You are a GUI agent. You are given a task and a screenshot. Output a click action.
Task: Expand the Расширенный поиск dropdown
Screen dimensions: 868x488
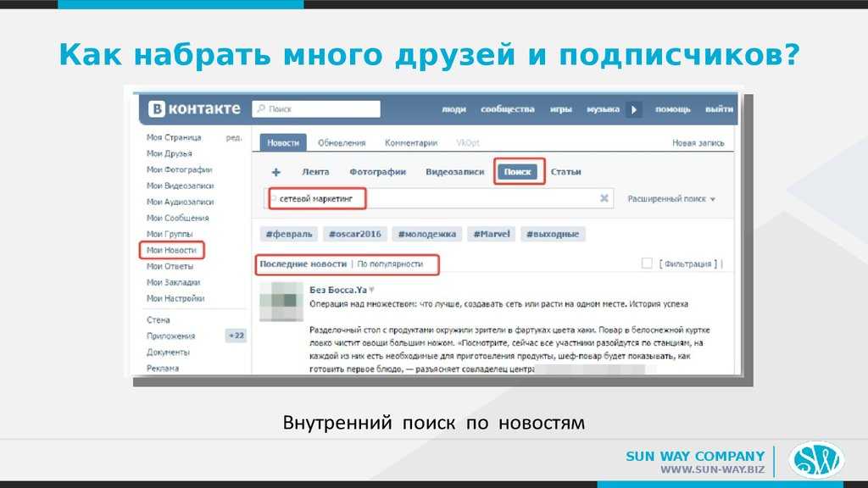671,199
